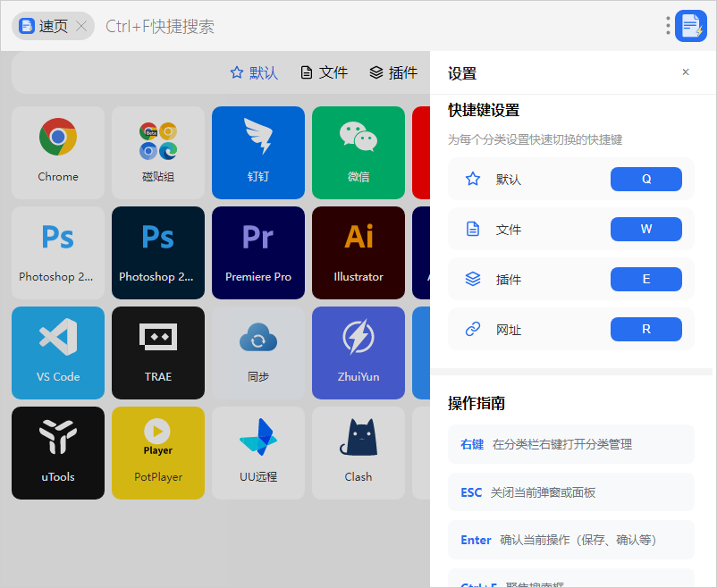Open the Chrome app tile
The image size is (717, 588).
(58, 153)
